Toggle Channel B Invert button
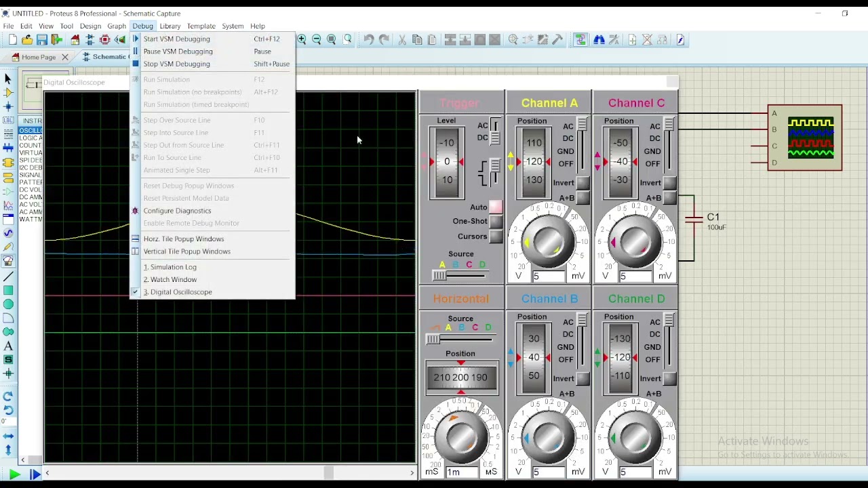Image resolution: width=868 pixels, height=488 pixels. pos(583,379)
